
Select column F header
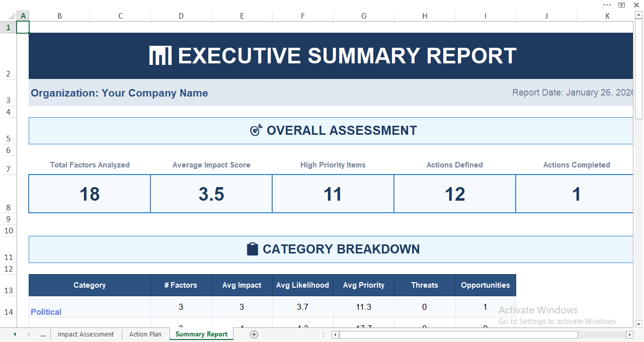pos(303,16)
